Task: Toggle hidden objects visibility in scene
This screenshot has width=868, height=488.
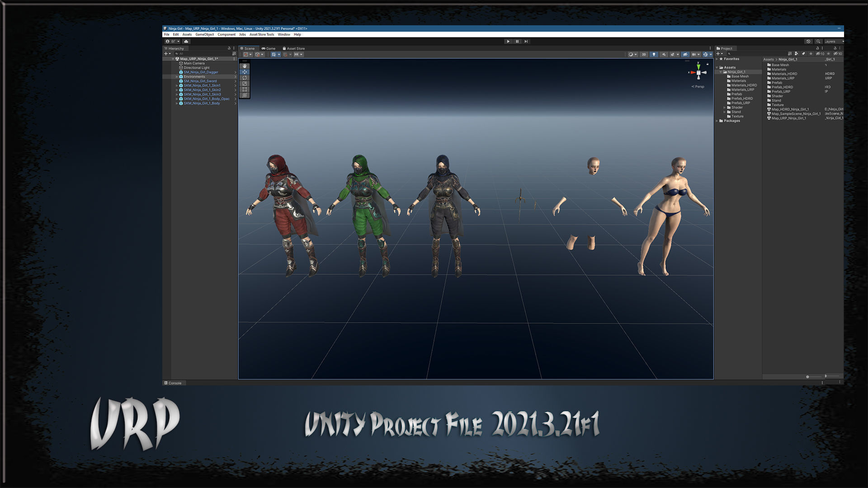Action: 685,55
